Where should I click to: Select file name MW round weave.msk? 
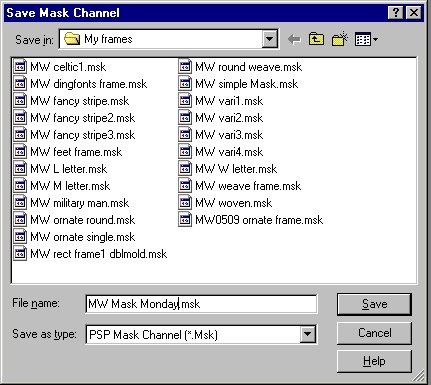tap(248, 67)
